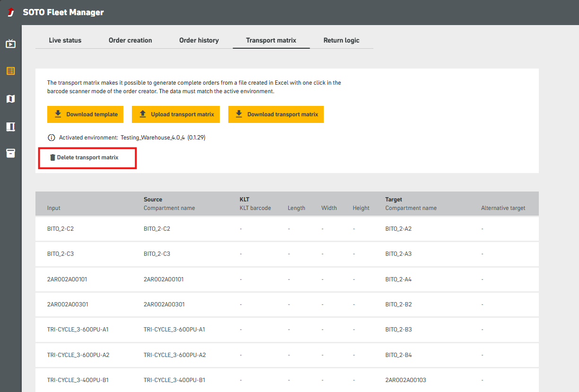Screen dimensions: 579x392
Task: Click Target cell BITO_2-B3
Action: (x=398, y=330)
